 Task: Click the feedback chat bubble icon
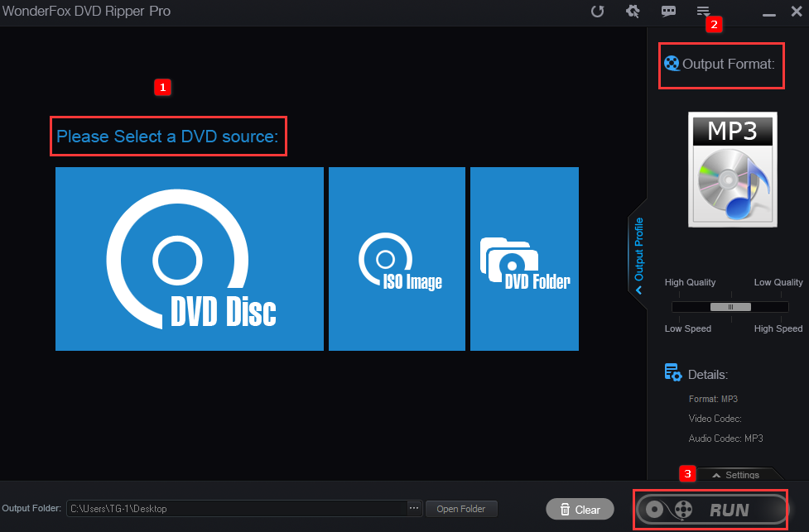click(x=668, y=12)
